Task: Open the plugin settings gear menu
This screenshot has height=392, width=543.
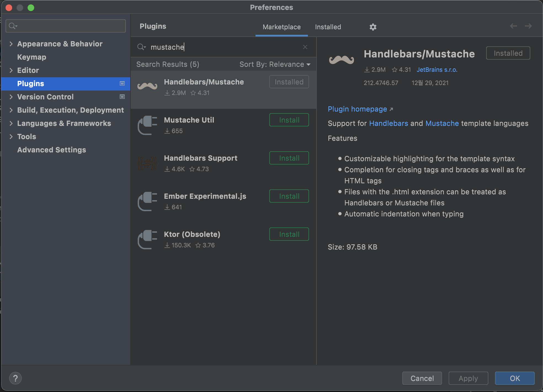Action: tap(373, 27)
